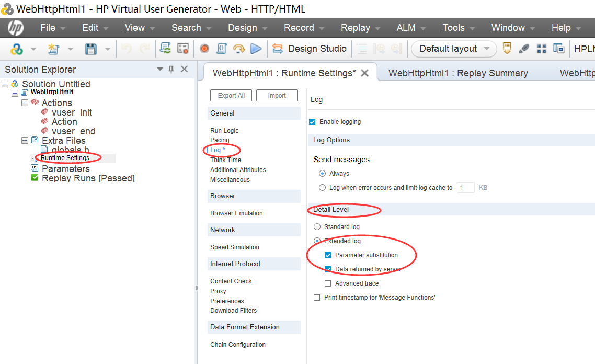The width and height of the screenshot is (595, 364).
Task: Select the Extended log radio button
Action: point(317,241)
